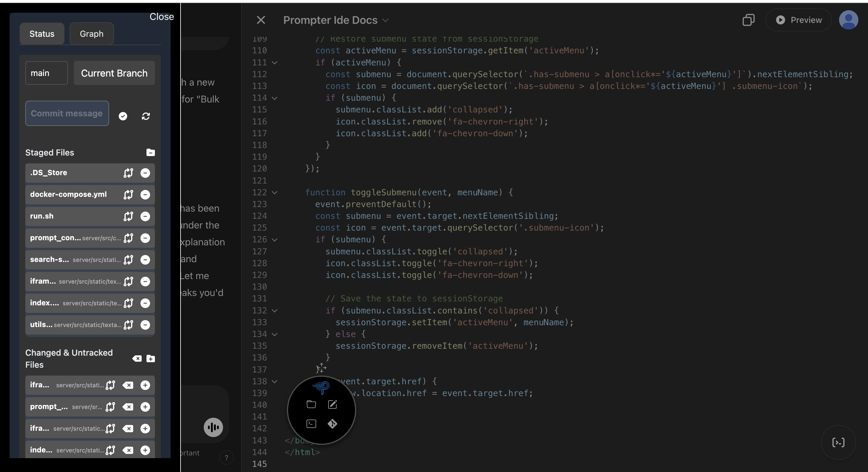868x472 pixels.
Task: Click the refresh status icon
Action: click(x=146, y=116)
